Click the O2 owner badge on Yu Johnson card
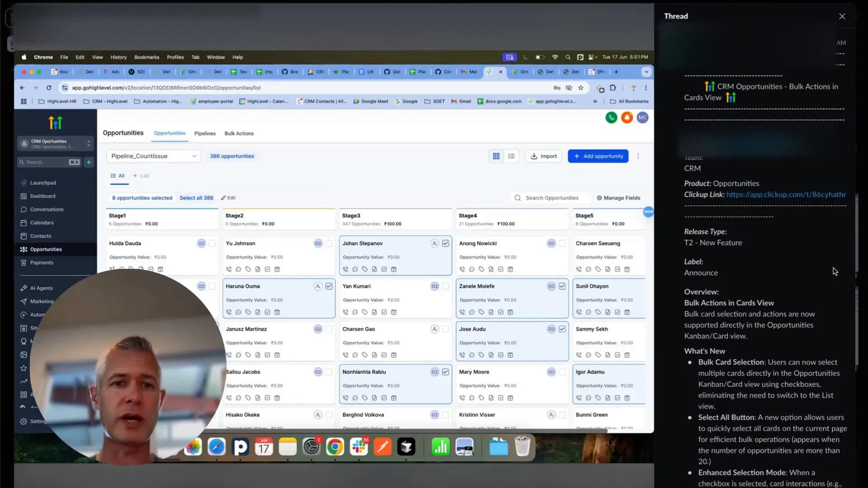 [318, 244]
